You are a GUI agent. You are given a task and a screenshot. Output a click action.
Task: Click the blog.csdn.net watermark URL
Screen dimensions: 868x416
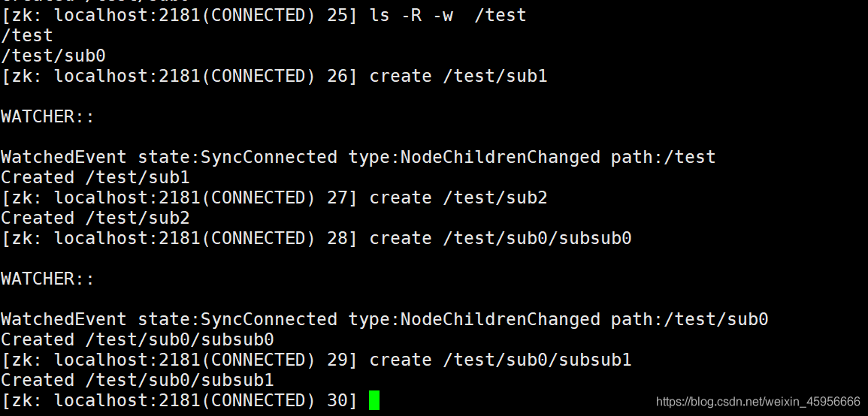pos(758,402)
